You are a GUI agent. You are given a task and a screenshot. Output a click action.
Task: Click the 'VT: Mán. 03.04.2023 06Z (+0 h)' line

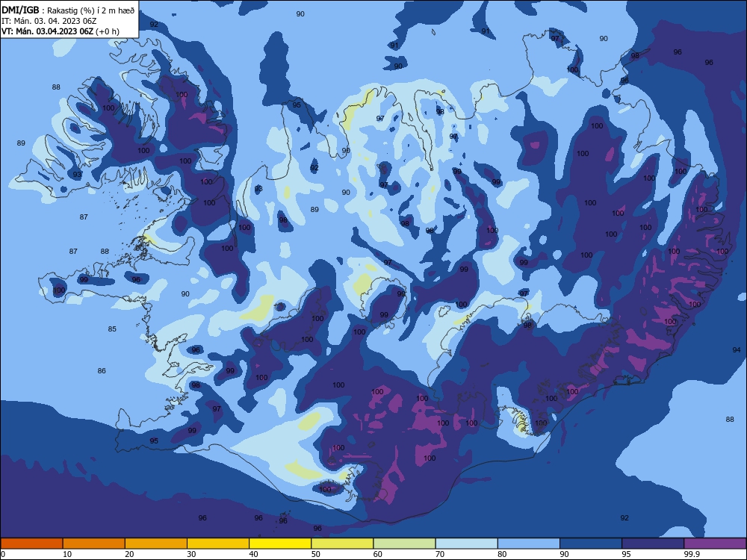(x=61, y=31)
